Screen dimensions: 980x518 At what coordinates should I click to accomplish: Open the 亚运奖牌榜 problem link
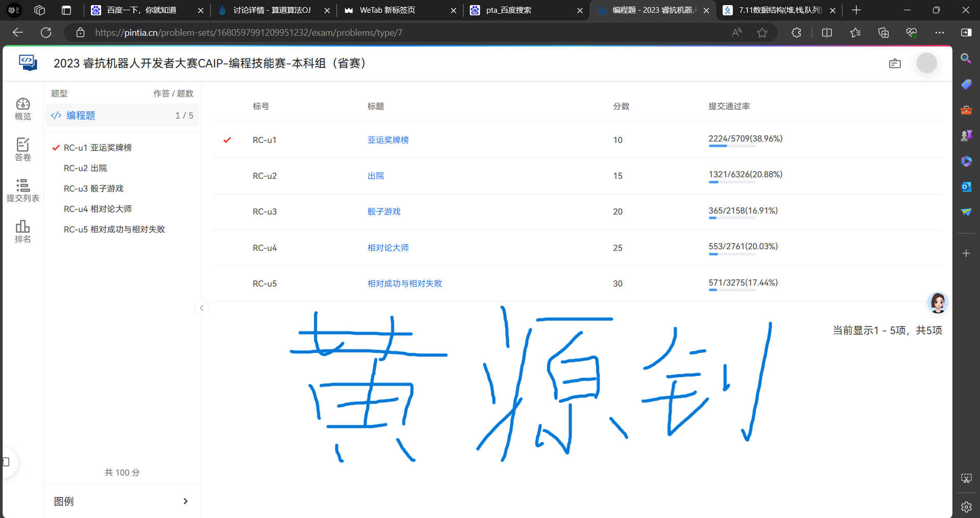pos(388,139)
